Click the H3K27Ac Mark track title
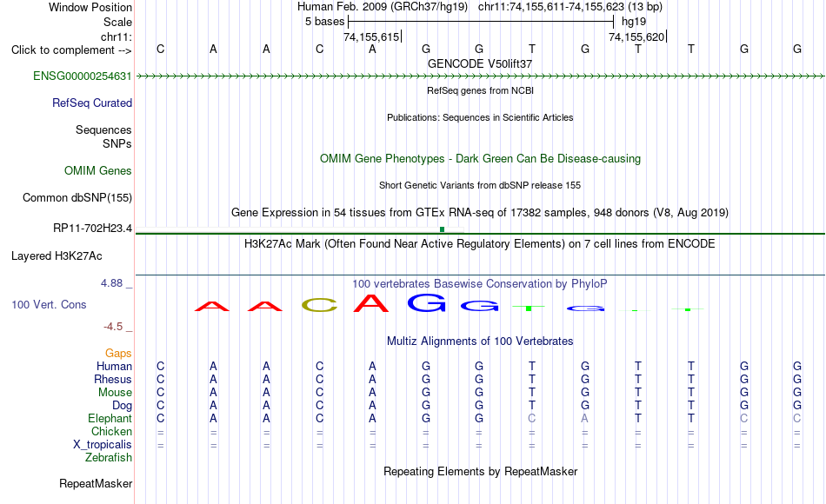826x504 pixels. 480,244
